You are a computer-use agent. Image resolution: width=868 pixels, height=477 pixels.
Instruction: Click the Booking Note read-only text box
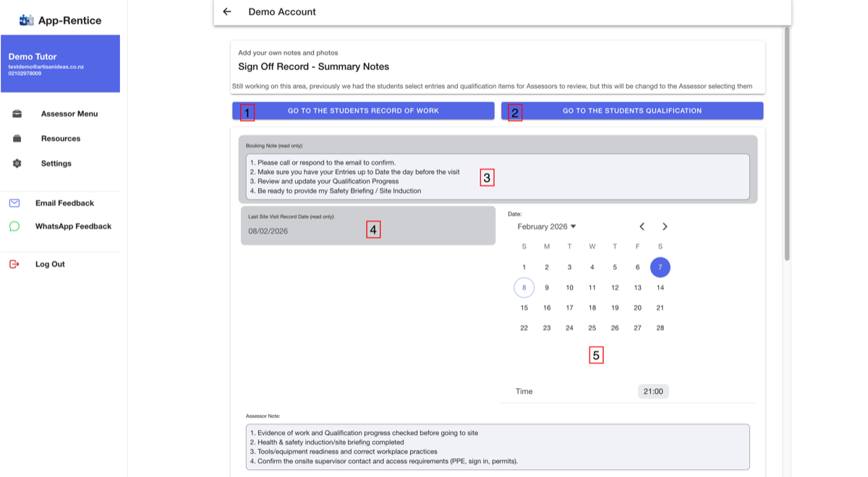coord(498,176)
